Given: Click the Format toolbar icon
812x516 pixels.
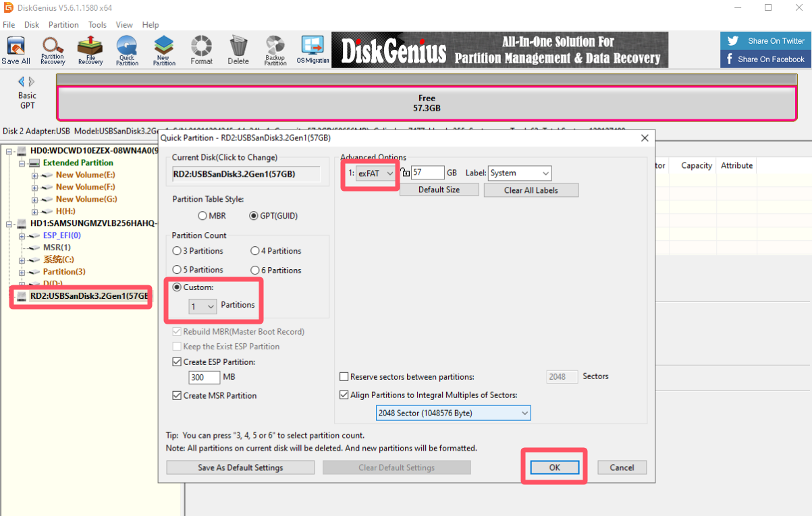Looking at the screenshot, I should pyautogui.click(x=201, y=50).
